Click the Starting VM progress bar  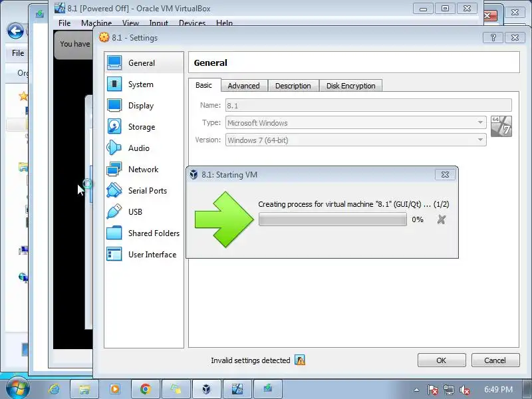[332, 219]
